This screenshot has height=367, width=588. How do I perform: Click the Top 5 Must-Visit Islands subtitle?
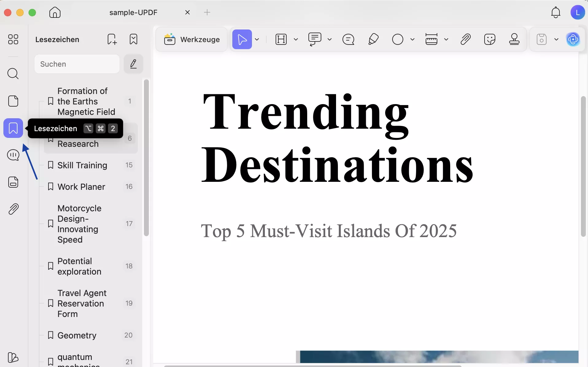[329, 231]
